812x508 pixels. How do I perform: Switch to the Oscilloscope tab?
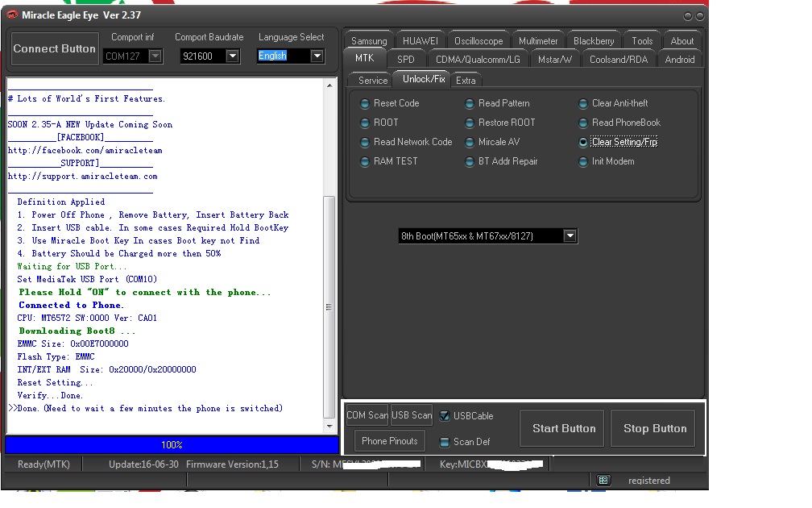[x=478, y=40]
